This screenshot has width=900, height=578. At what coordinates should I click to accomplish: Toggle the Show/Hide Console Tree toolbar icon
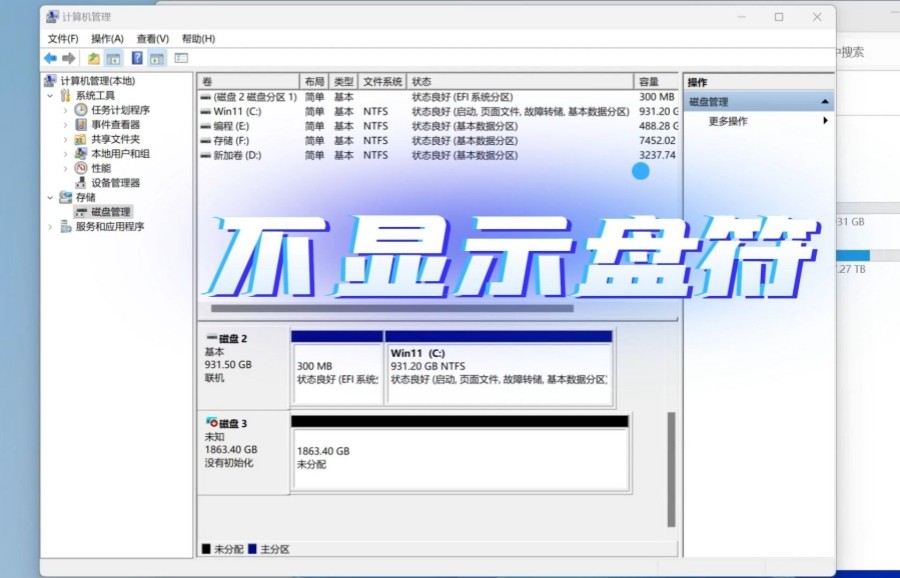pos(114,58)
